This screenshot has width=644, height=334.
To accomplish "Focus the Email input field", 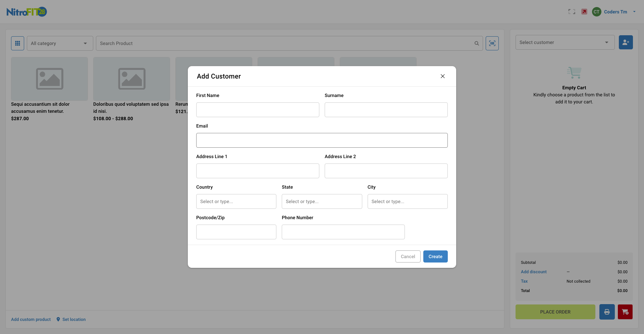I will (x=322, y=140).
